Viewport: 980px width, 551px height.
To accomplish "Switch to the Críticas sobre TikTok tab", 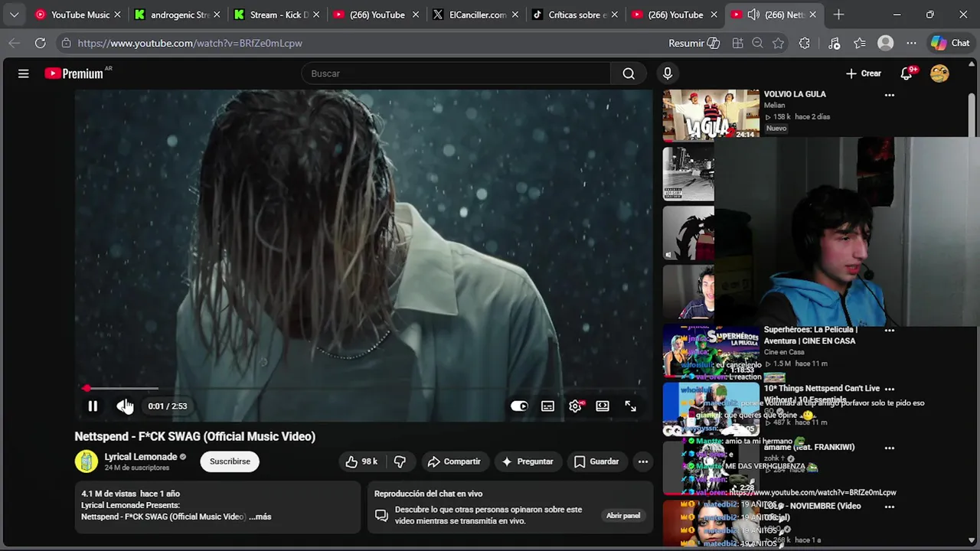I will point(575,15).
